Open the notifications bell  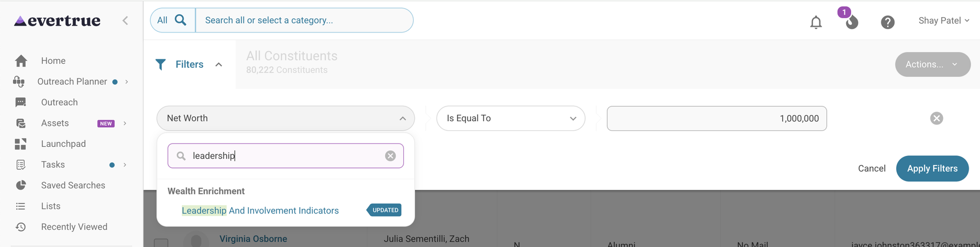pyautogui.click(x=816, y=22)
